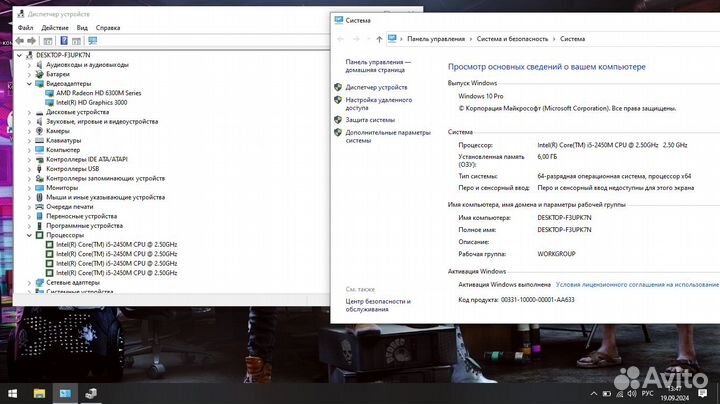Collapse the DESKTOP-F3UPK7N root node
The image size is (720, 404).
click(19, 55)
